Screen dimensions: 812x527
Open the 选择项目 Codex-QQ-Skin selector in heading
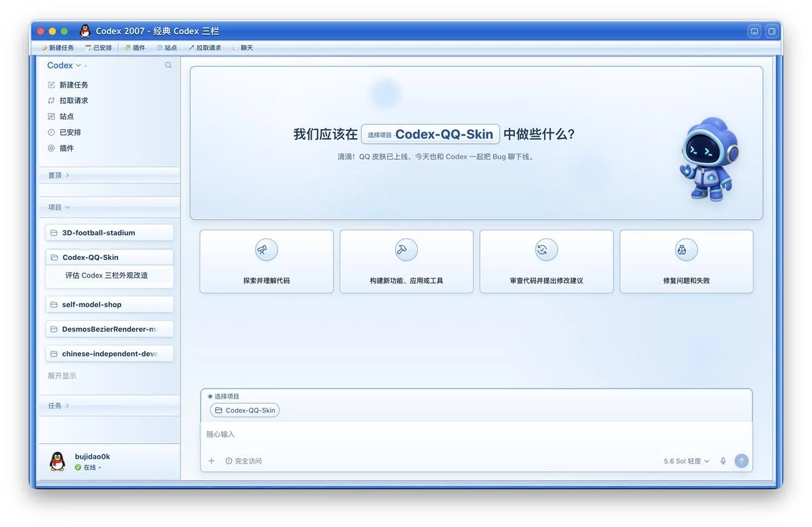(x=430, y=134)
